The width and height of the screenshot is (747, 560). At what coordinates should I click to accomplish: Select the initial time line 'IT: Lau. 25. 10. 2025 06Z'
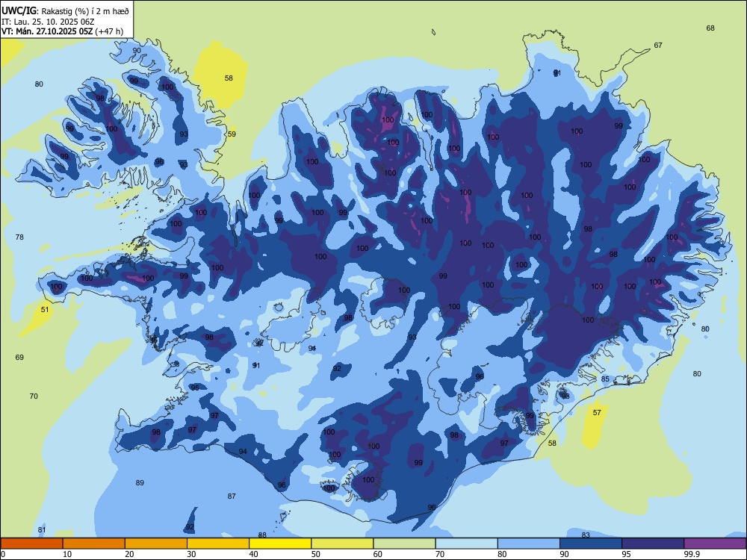48,22
